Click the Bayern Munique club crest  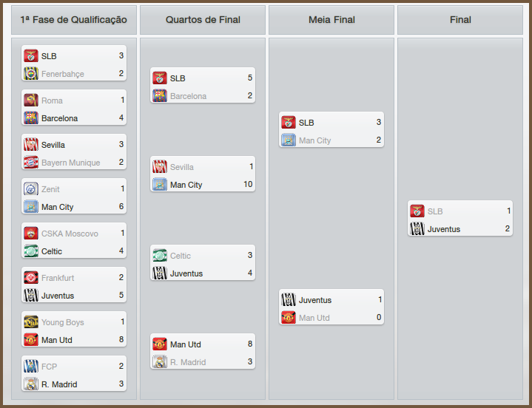tap(30, 163)
